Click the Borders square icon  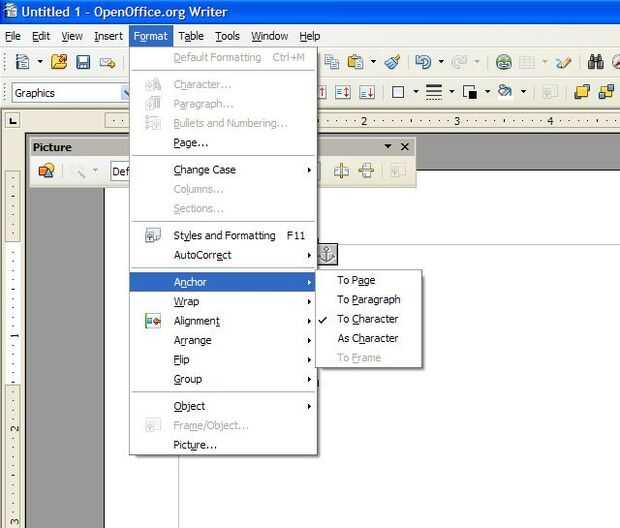point(398,93)
